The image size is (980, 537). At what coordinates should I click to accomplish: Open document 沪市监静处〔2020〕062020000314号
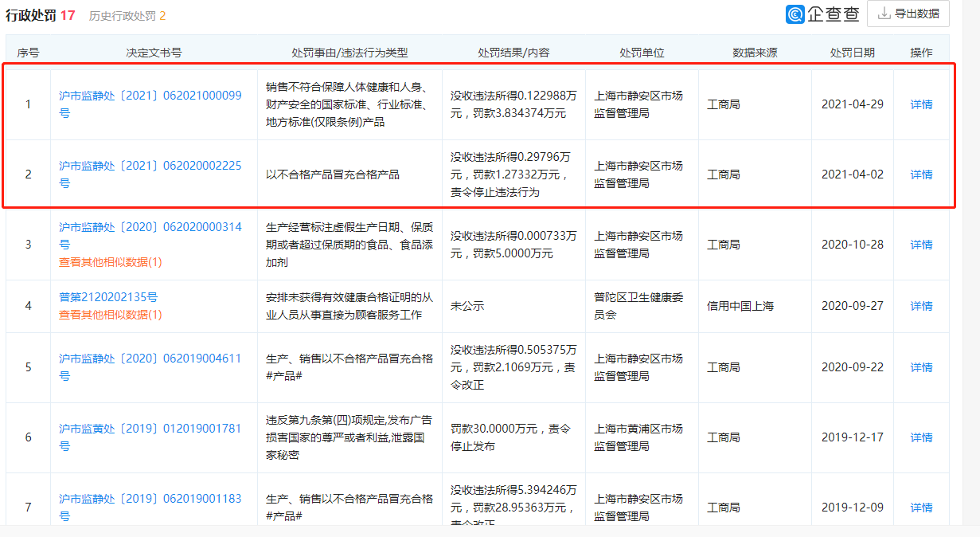pyautogui.click(x=150, y=228)
